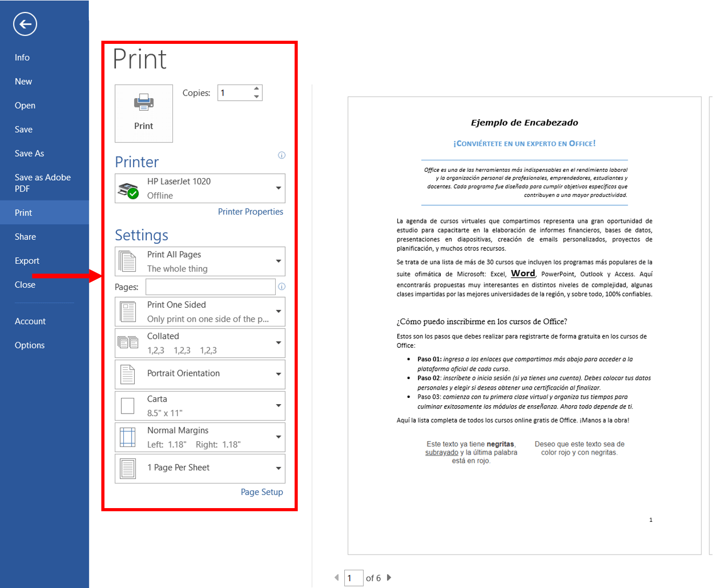Click the info icon next to Pages field

282,286
